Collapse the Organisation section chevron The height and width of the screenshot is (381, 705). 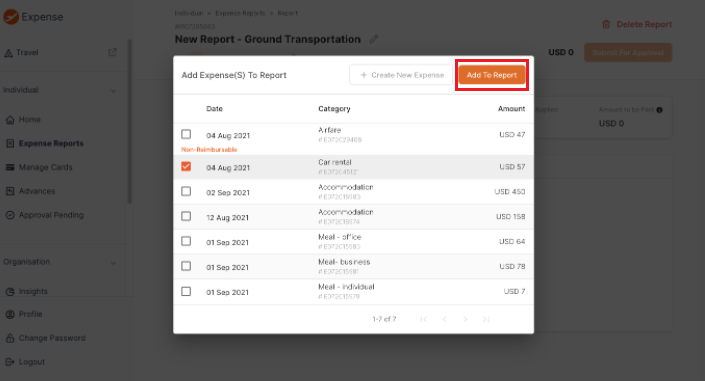pyautogui.click(x=113, y=263)
